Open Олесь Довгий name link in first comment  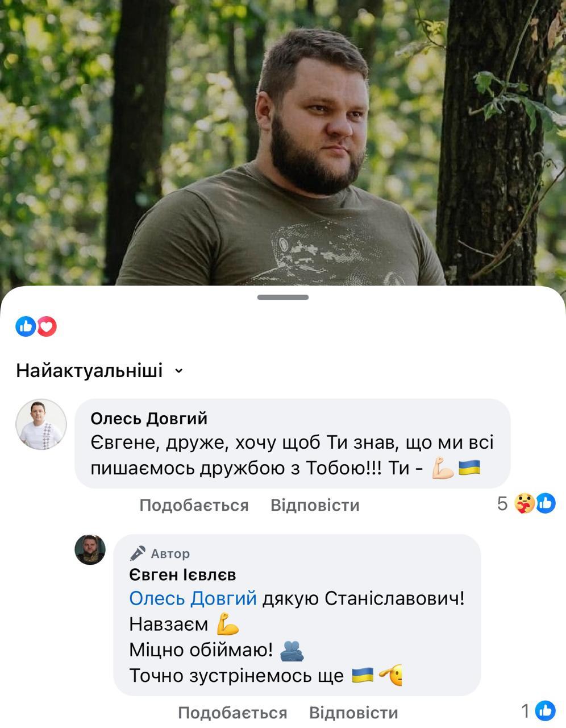pyautogui.click(x=149, y=419)
